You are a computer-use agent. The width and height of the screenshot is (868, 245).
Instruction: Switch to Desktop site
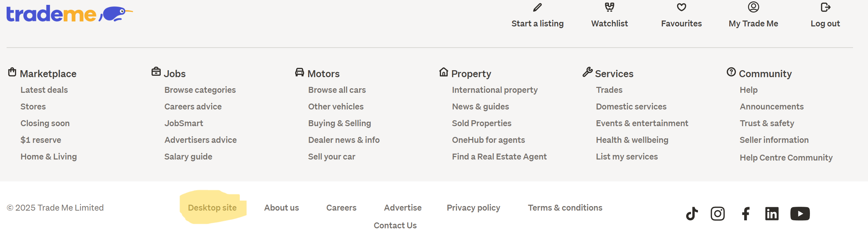point(212,208)
